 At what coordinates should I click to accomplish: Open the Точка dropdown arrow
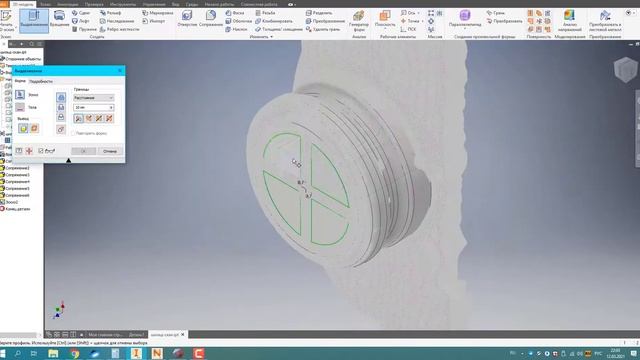click(422, 21)
